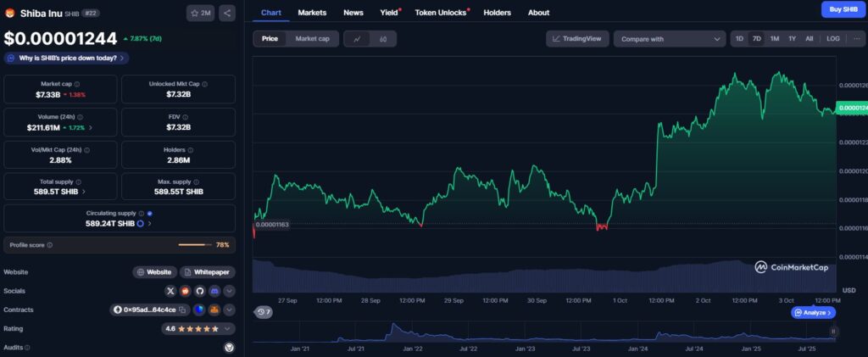The height and width of the screenshot is (357, 868).
Task: Open the Whitepaper link
Action: 207,272
